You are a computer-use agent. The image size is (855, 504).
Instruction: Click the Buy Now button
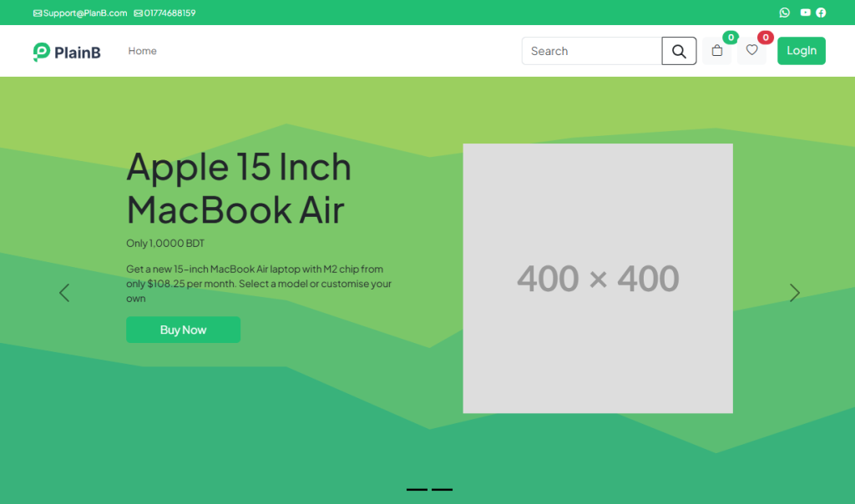pyautogui.click(x=183, y=330)
